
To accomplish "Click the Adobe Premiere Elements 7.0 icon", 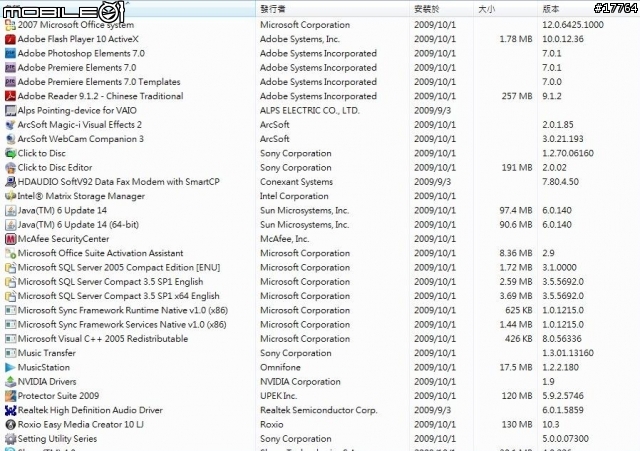I will 10,68.
